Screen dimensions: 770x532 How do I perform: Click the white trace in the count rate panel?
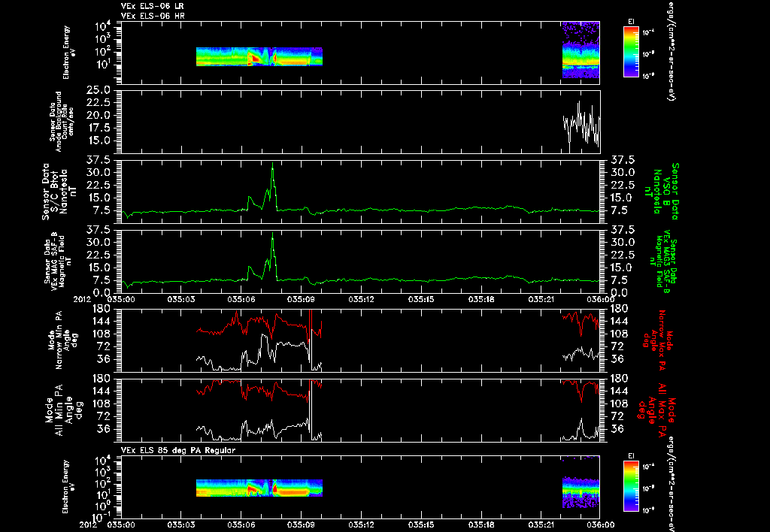coord(581,125)
